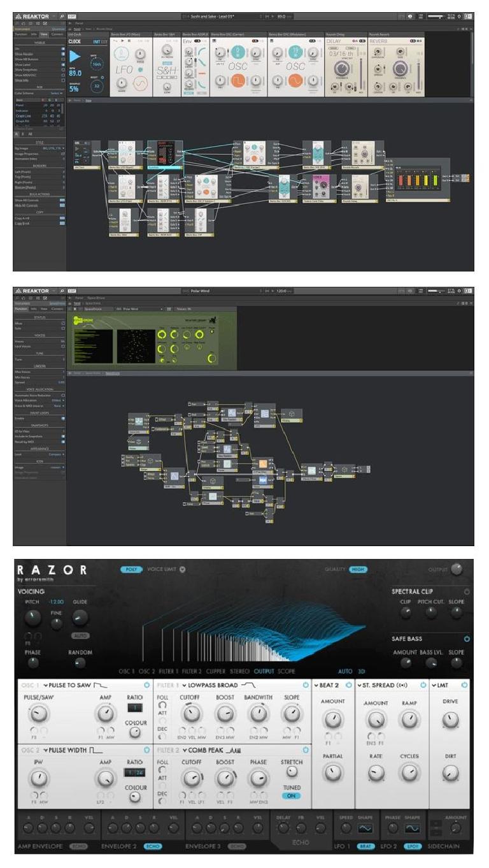Click Safe Bass power icon
Image resolution: width=489 pixels, height=868 pixels.
[467, 639]
